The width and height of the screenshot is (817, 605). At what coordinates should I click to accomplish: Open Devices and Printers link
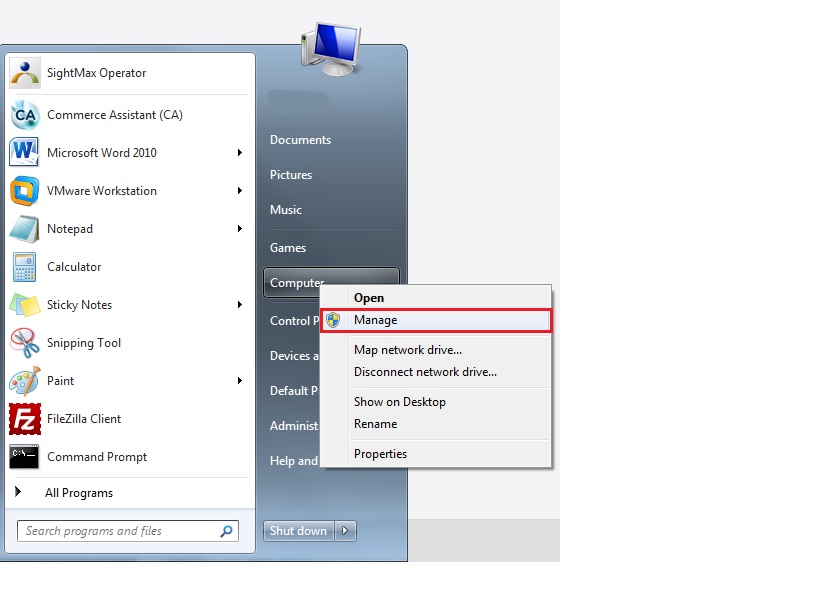point(294,356)
